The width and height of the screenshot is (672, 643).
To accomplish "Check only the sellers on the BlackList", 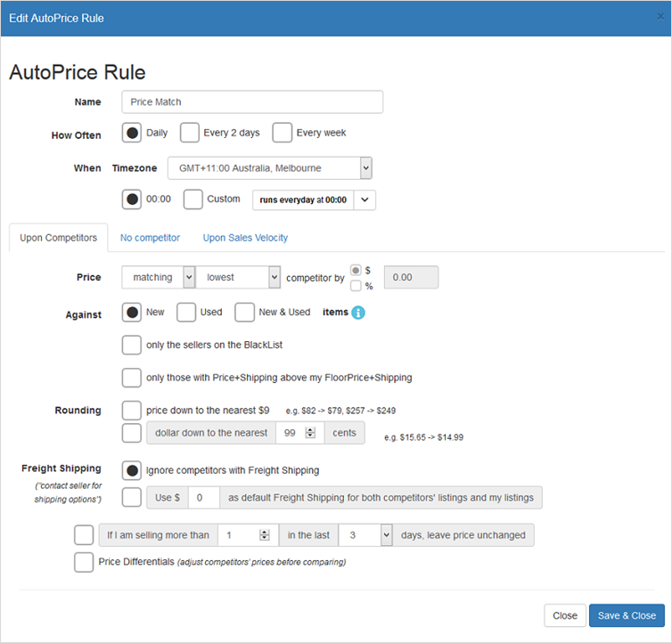I will click(x=132, y=345).
